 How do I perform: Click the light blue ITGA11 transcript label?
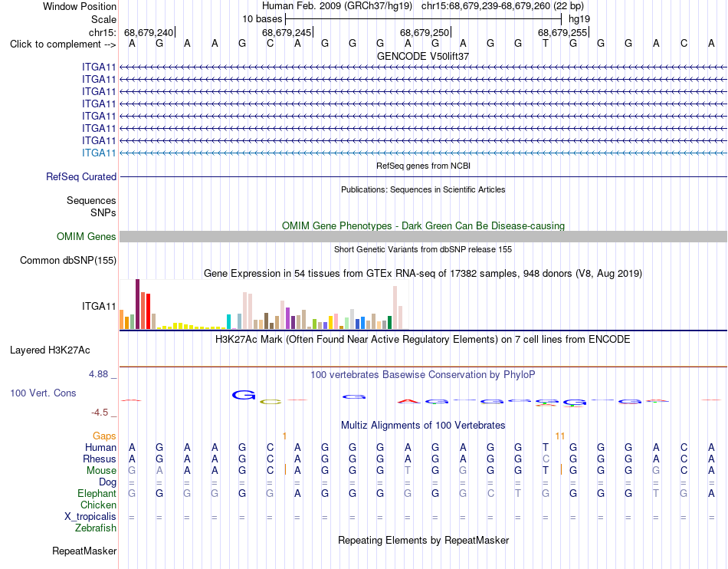click(99, 153)
